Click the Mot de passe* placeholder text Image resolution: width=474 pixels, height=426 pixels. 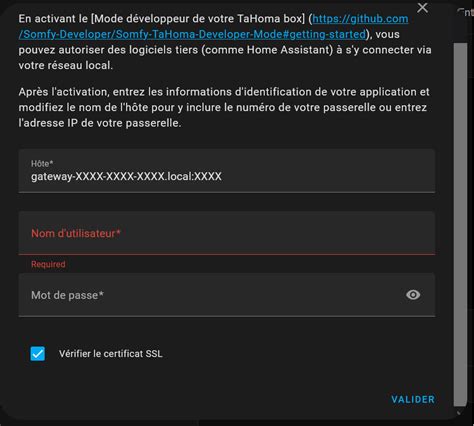67,295
